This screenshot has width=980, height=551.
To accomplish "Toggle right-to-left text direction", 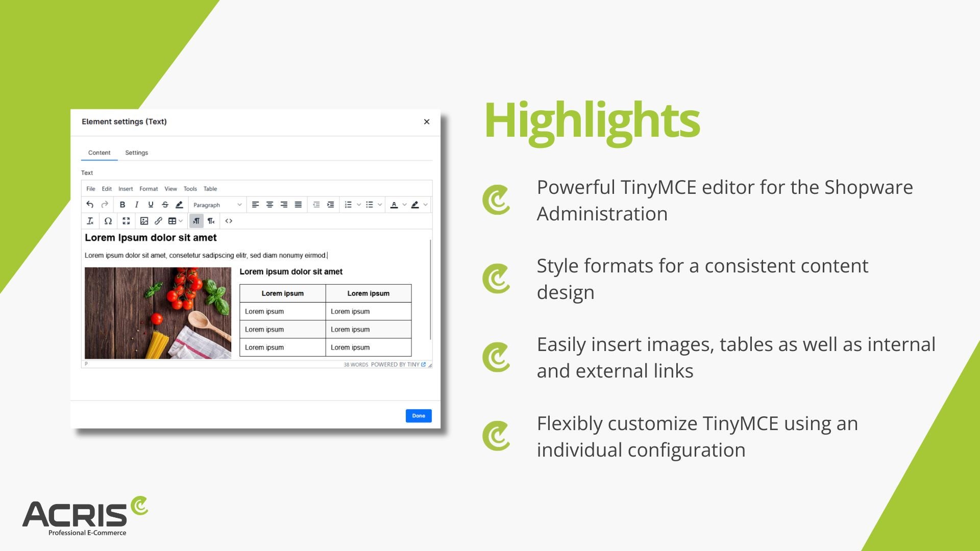I will pyautogui.click(x=211, y=221).
